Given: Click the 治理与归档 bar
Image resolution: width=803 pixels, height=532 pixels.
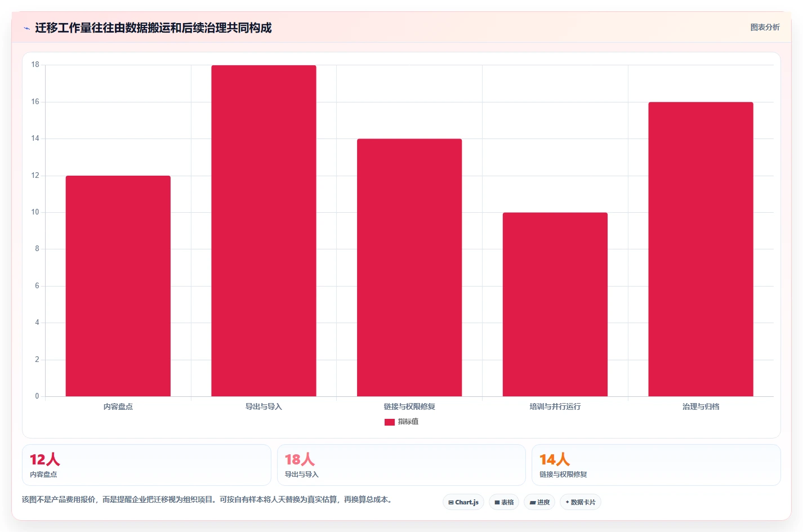Looking at the screenshot, I should click(701, 249).
